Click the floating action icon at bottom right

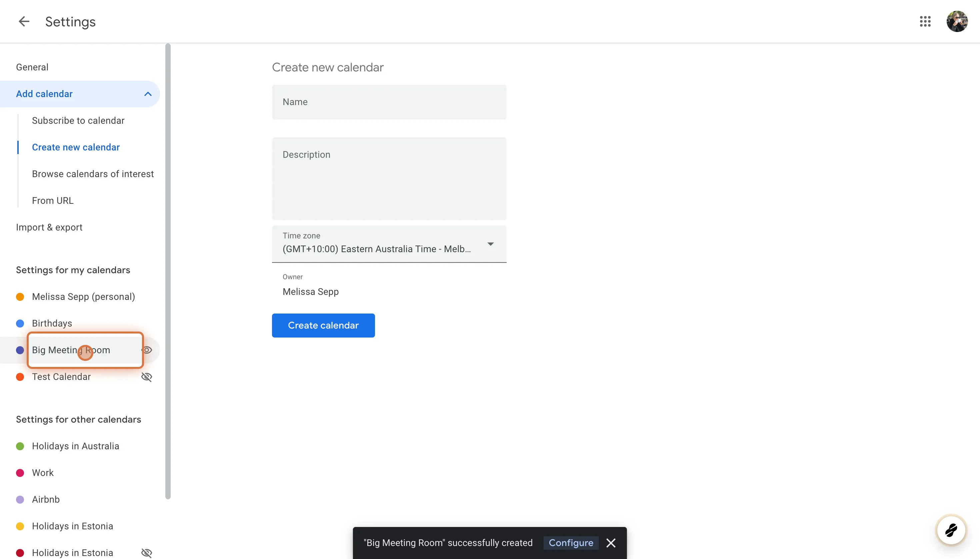[951, 529]
